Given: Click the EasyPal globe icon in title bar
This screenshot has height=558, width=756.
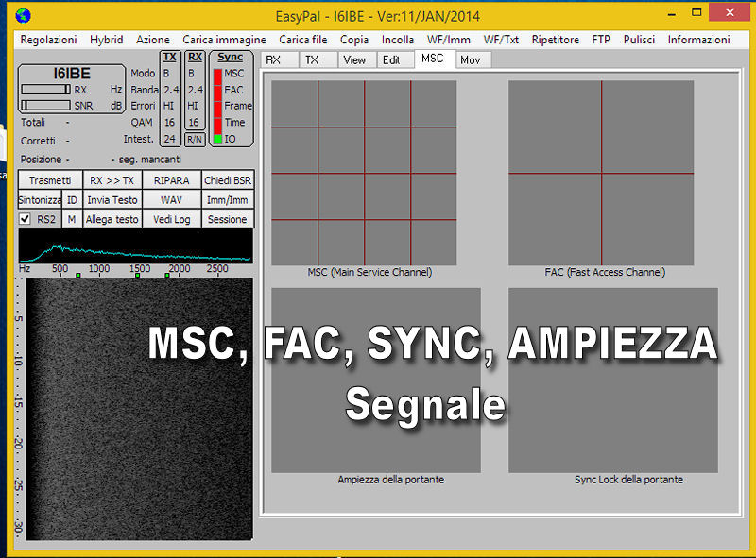Looking at the screenshot, I should 23,16.
